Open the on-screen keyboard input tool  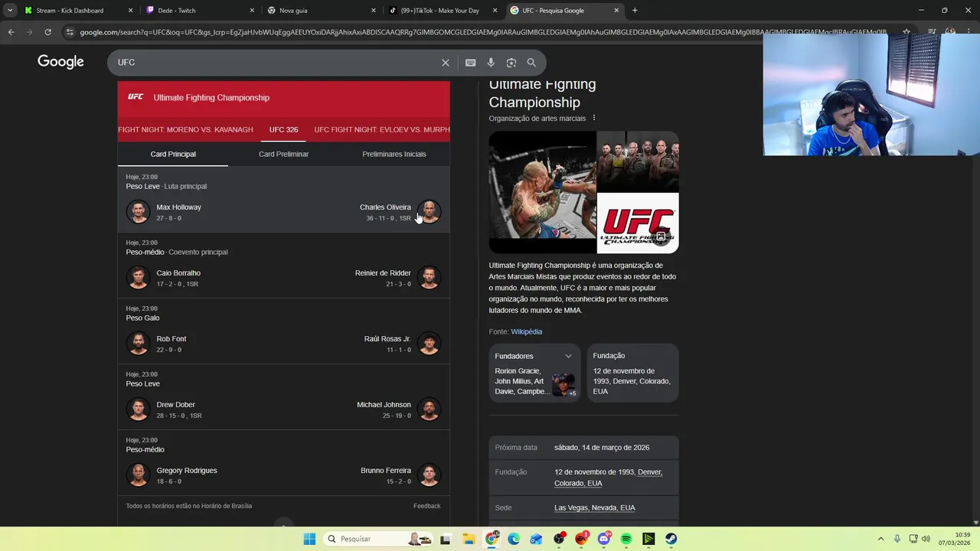[470, 63]
